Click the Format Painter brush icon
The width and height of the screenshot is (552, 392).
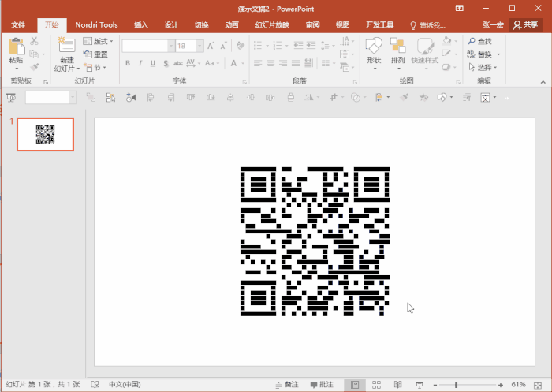tap(34, 67)
